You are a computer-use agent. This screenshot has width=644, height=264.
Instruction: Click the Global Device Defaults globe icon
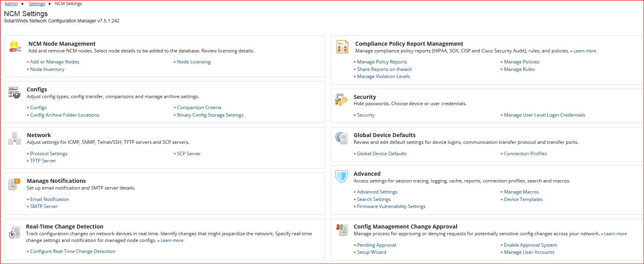pyautogui.click(x=341, y=138)
